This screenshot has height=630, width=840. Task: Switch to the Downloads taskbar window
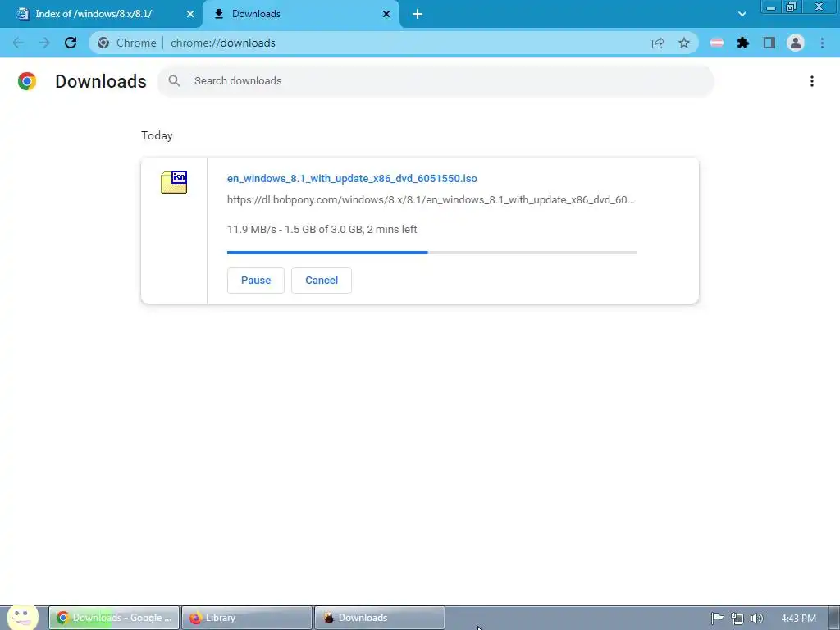point(380,618)
